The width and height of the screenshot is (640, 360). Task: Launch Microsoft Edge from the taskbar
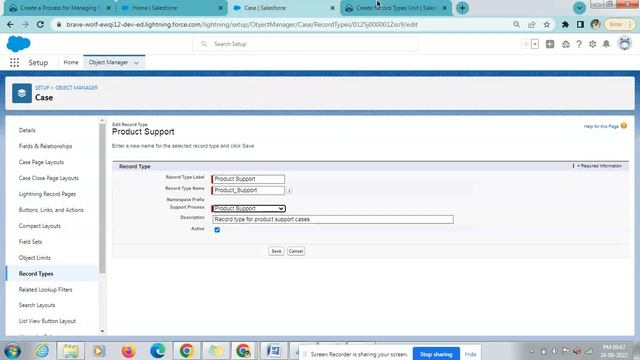tap(158, 351)
